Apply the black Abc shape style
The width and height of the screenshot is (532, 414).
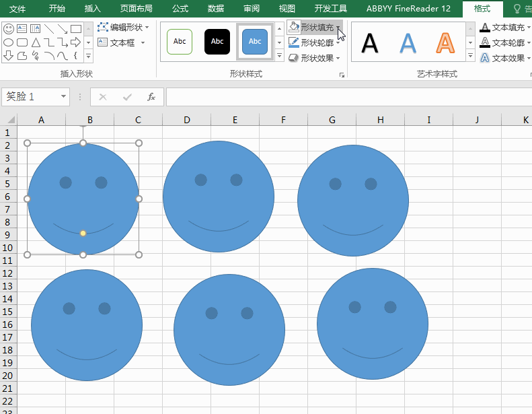(x=217, y=42)
